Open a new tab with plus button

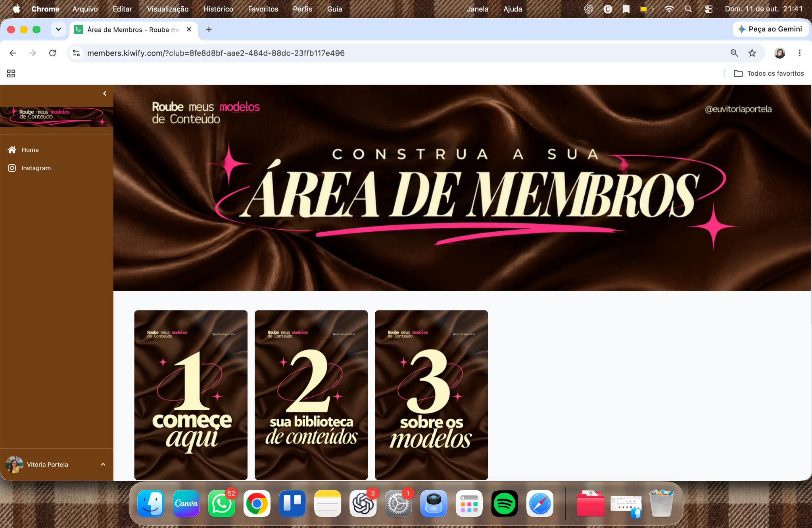[209, 29]
